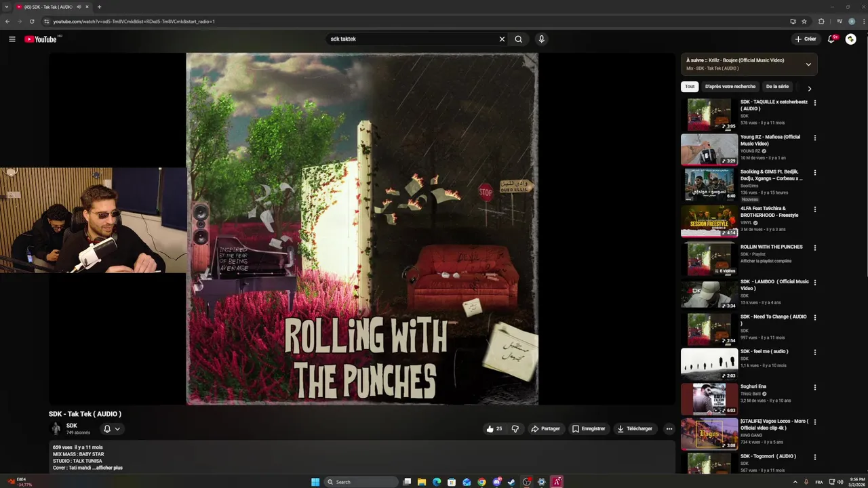Open options for 4LFA Freestyle video
This screenshot has width=868, height=488.
pyautogui.click(x=815, y=209)
